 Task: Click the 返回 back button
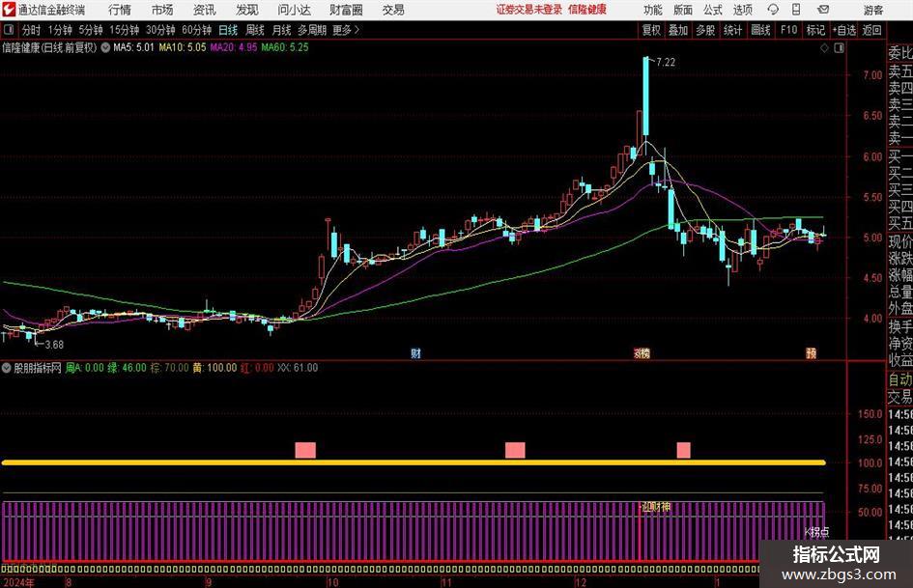point(871,30)
